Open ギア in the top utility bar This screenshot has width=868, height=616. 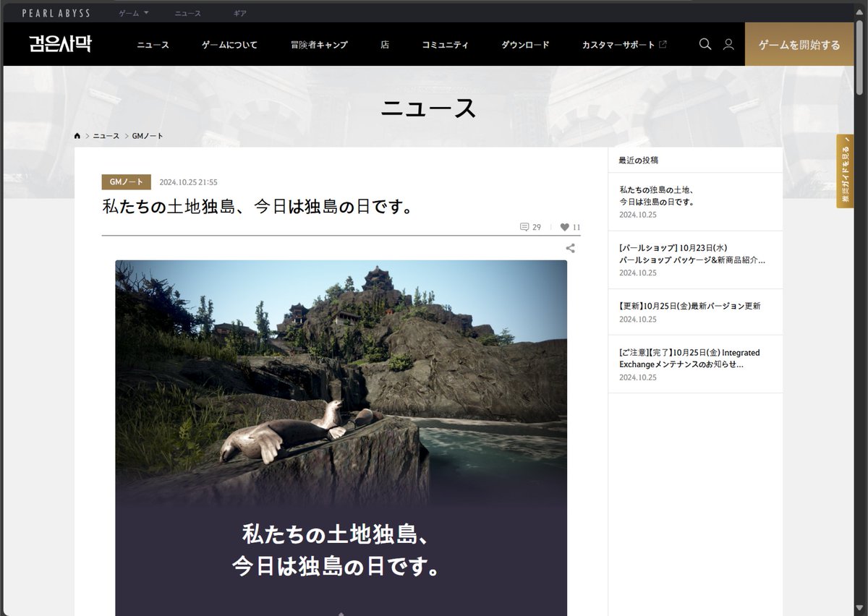[x=240, y=13]
